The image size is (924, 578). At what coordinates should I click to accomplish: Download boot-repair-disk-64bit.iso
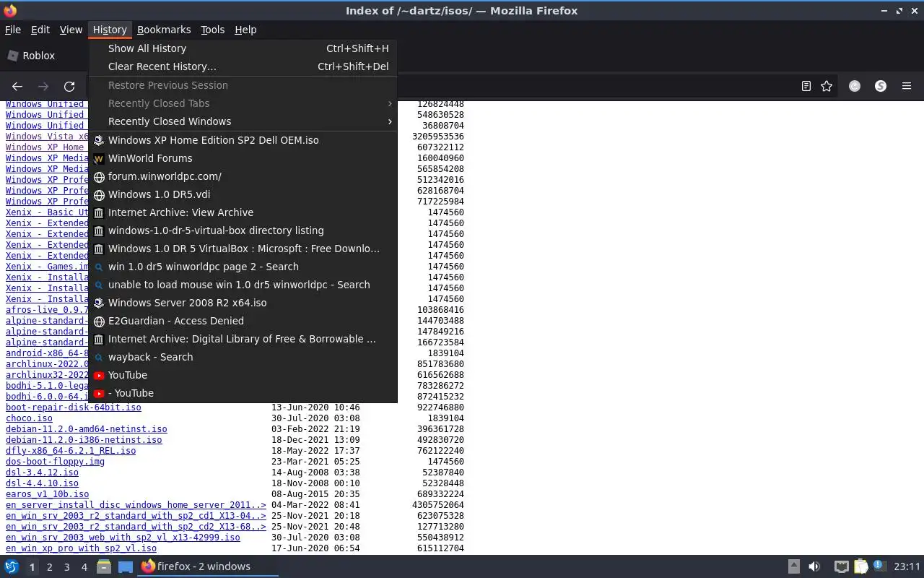click(x=74, y=407)
